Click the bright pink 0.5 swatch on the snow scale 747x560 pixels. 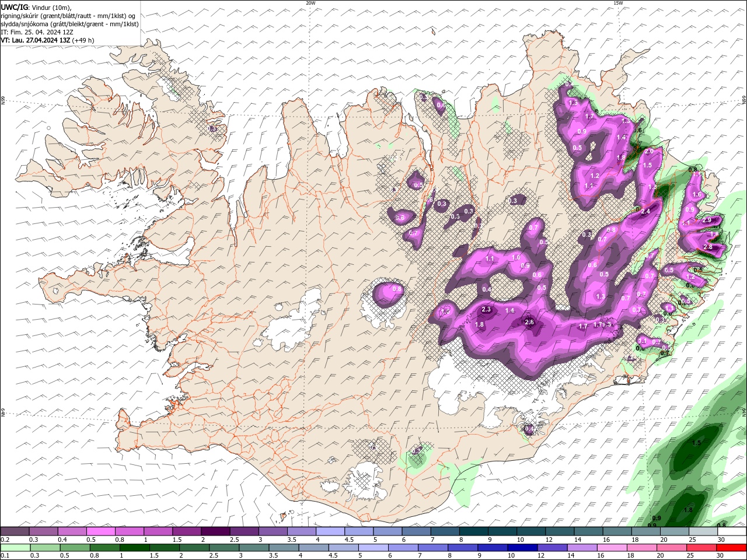pyautogui.click(x=100, y=531)
